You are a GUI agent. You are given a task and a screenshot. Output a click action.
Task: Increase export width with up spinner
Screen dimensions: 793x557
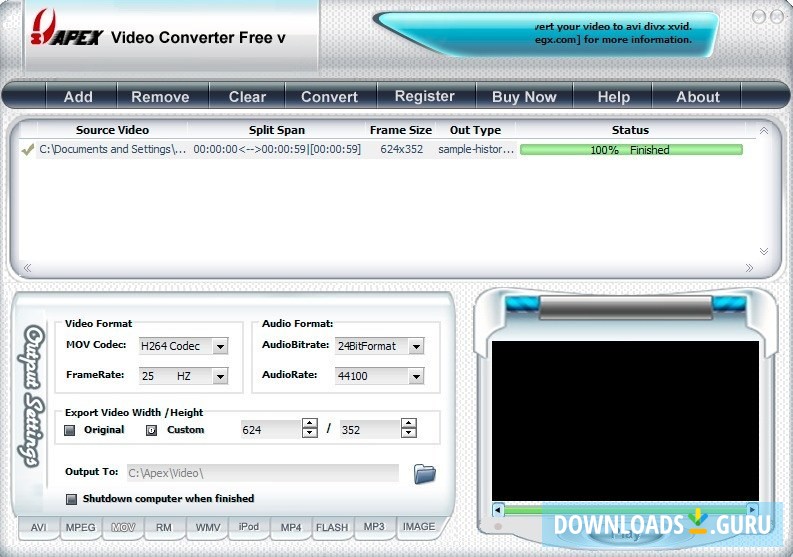[310, 423]
